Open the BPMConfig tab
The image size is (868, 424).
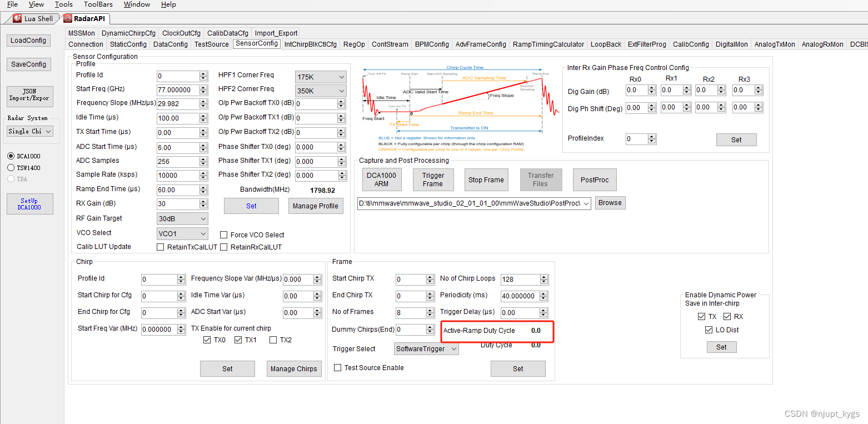[x=432, y=44]
